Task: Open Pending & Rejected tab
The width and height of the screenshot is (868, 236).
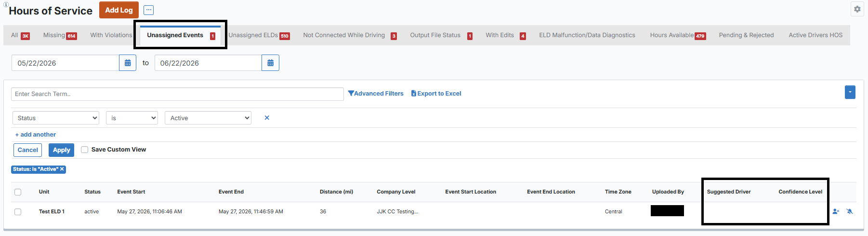Action: pos(746,35)
